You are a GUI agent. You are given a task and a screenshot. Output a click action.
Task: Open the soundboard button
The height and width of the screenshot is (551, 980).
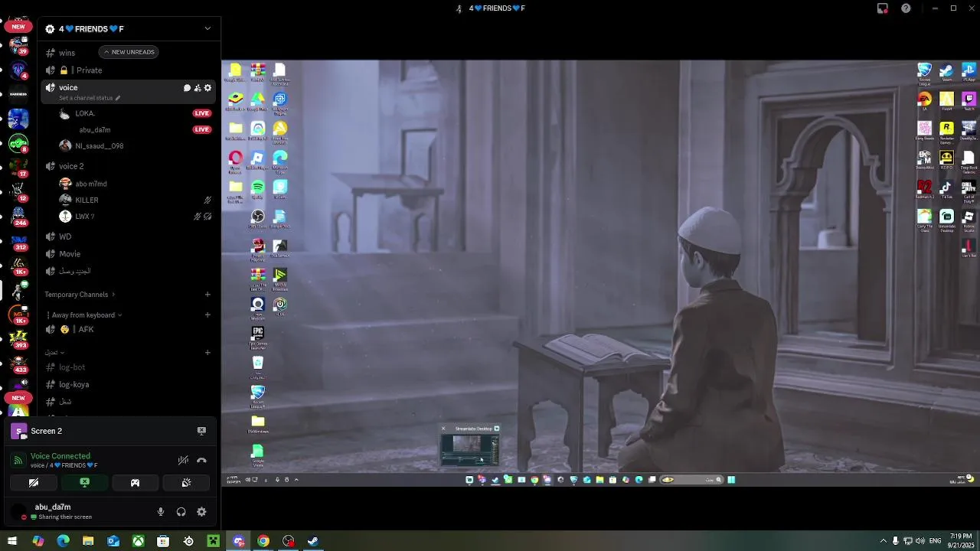pyautogui.click(x=186, y=483)
